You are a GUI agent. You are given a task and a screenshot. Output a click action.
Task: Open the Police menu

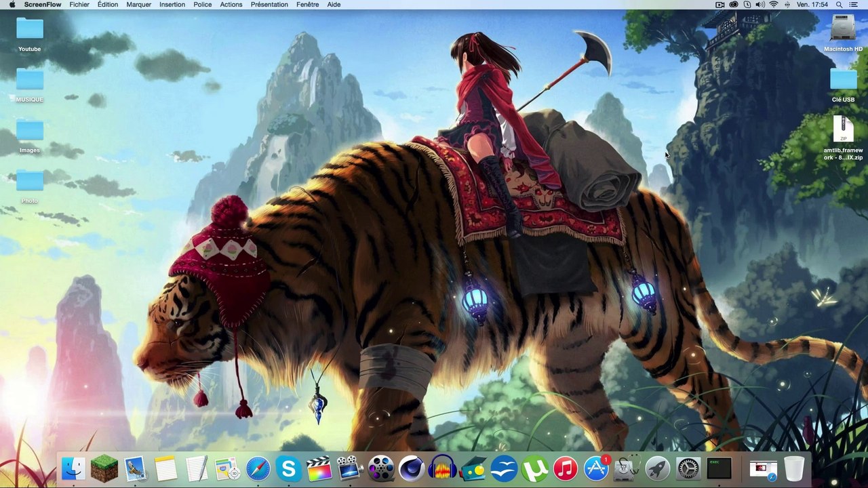(203, 5)
